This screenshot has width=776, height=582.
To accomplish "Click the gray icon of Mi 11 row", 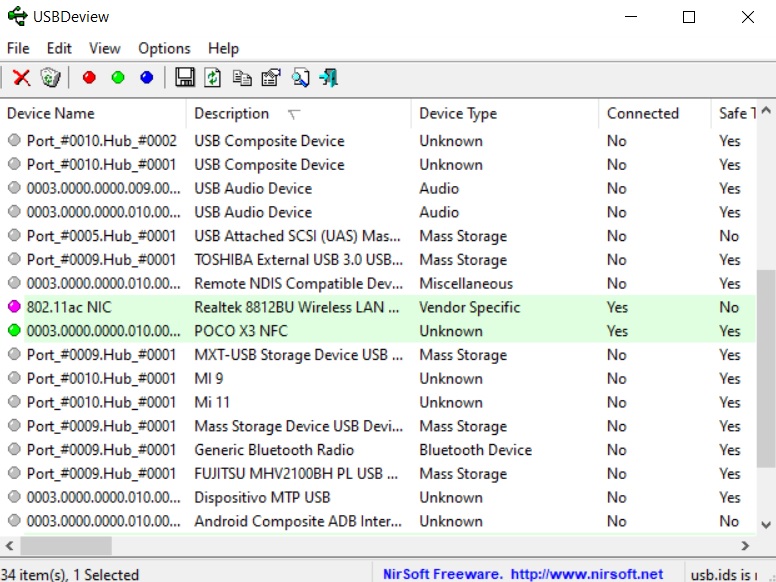I will click(x=14, y=401).
